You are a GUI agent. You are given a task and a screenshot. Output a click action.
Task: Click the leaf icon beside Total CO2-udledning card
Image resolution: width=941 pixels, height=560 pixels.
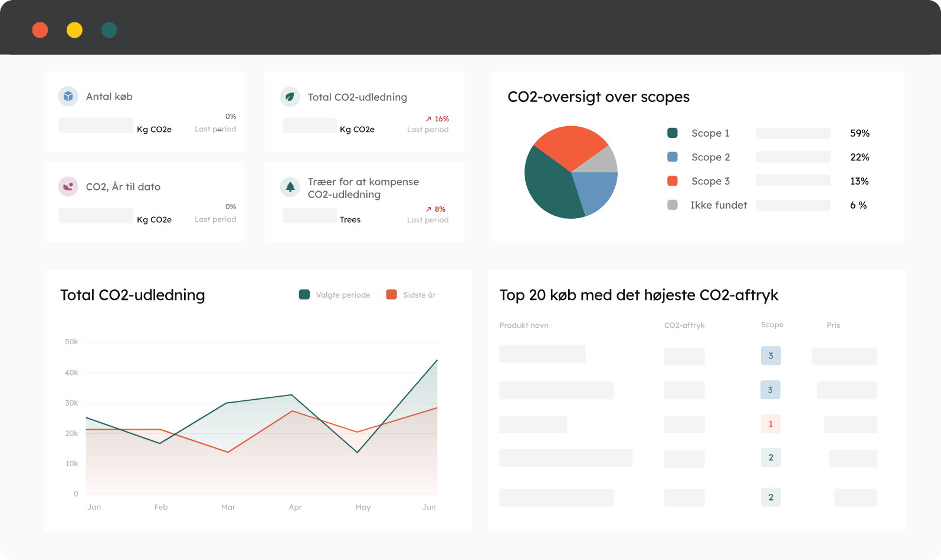pyautogui.click(x=290, y=97)
